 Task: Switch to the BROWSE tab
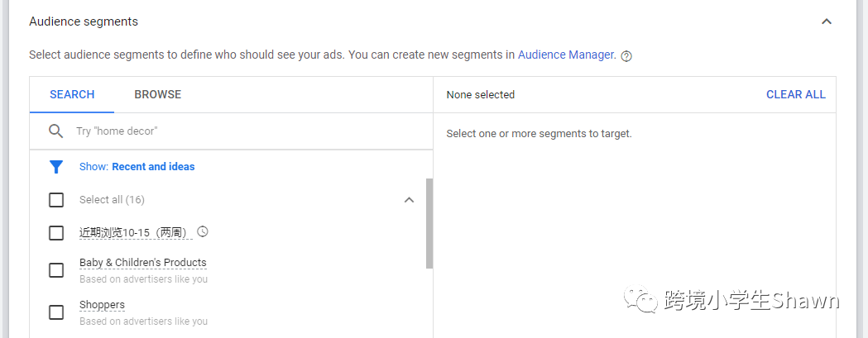157,95
